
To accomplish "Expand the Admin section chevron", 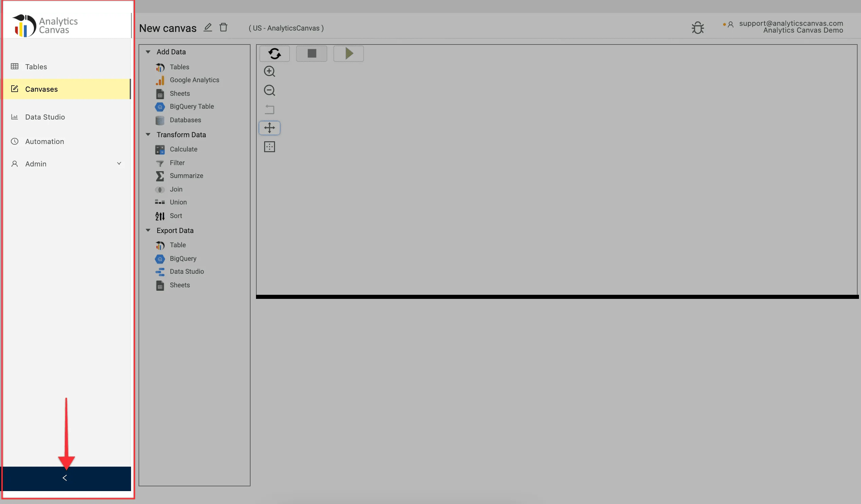I will pyautogui.click(x=119, y=163).
